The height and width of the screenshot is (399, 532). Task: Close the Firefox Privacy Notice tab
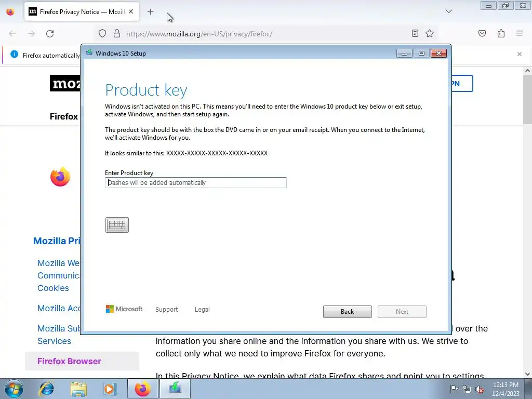pyautogui.click(x=131, y=11)
